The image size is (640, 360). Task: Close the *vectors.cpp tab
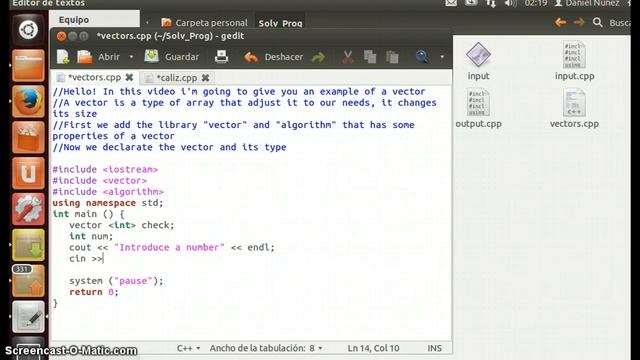pos(129,77)
